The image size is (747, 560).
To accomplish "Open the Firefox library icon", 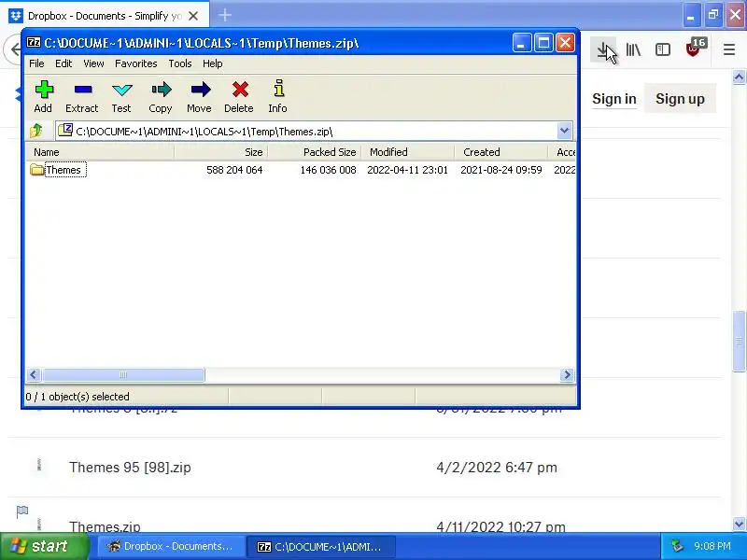I will coord(633,49).
